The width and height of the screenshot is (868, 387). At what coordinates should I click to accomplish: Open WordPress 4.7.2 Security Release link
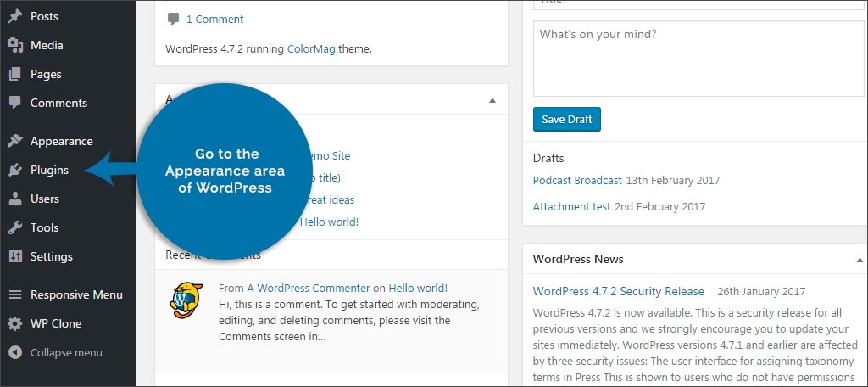pos(618,291)
